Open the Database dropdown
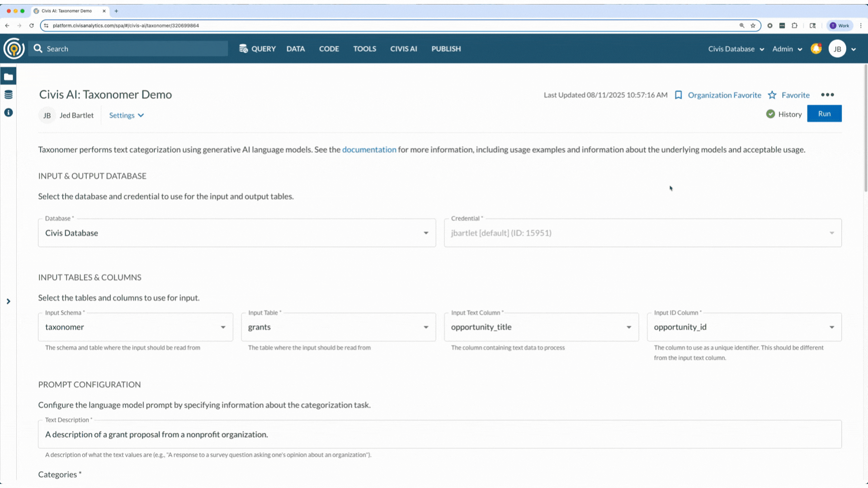 237,233
